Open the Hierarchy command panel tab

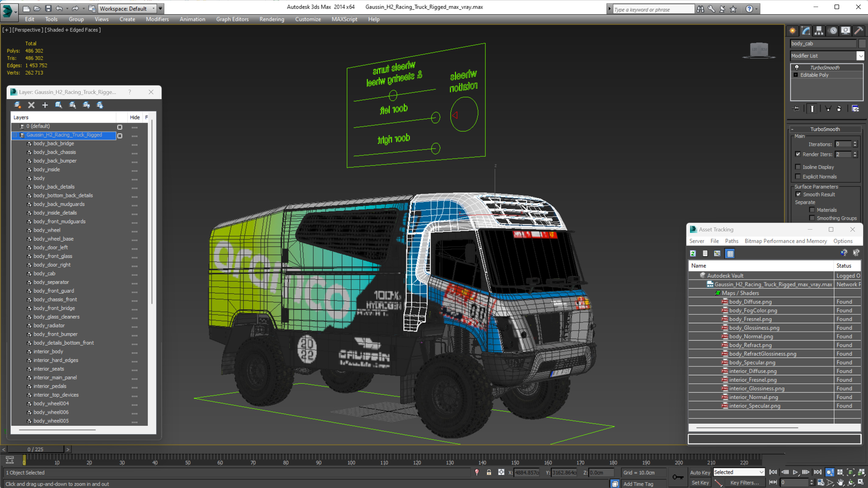[819, 31]
